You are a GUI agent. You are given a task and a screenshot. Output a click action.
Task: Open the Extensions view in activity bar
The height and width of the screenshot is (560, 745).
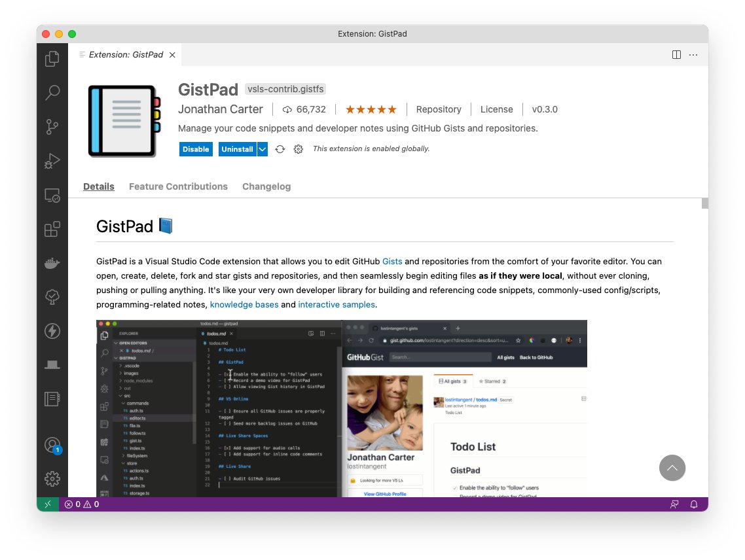52,230
